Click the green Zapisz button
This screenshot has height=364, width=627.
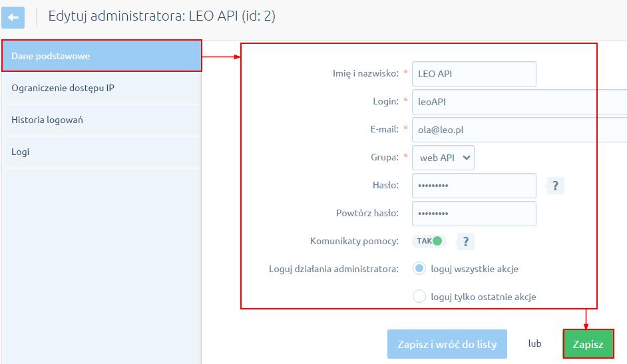coord(588,344)
